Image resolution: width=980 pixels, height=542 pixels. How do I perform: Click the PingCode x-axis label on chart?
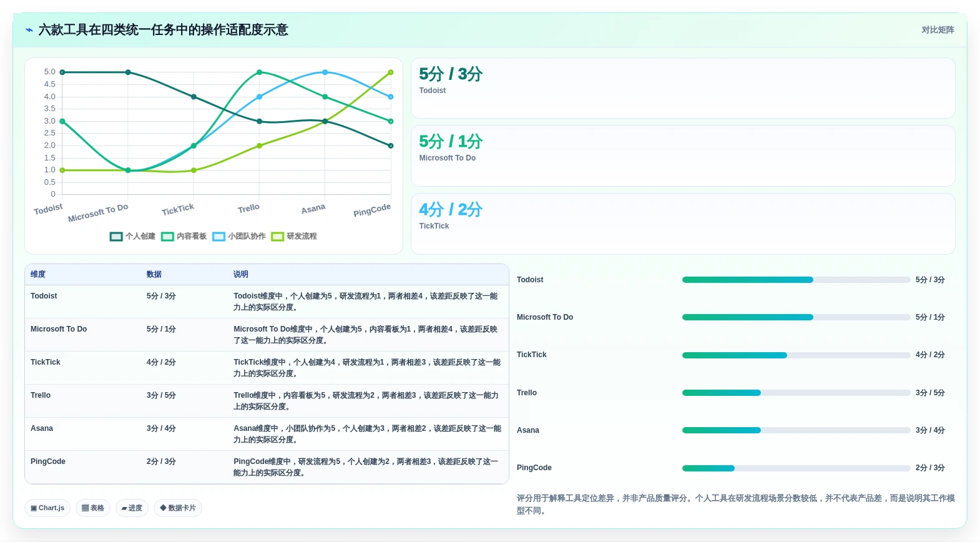[x=372, y=210]
